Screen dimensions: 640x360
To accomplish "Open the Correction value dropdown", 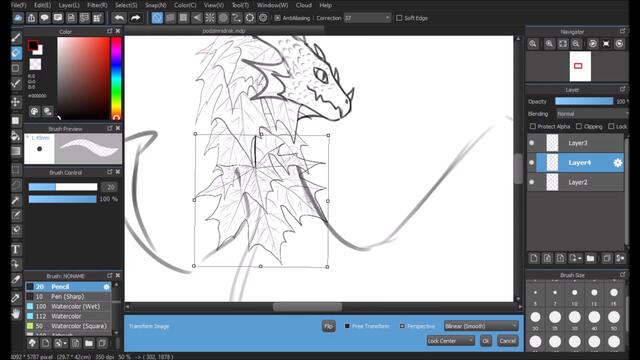I will 367,18.
